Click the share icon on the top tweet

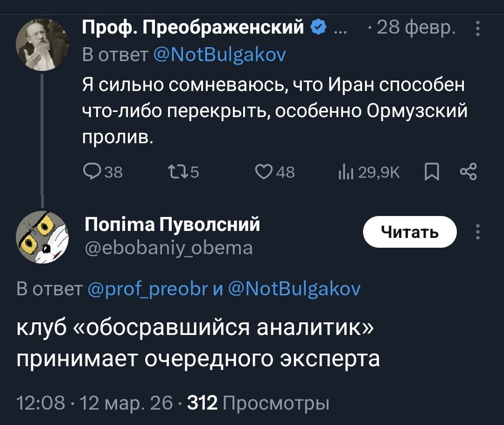point(468,172)
